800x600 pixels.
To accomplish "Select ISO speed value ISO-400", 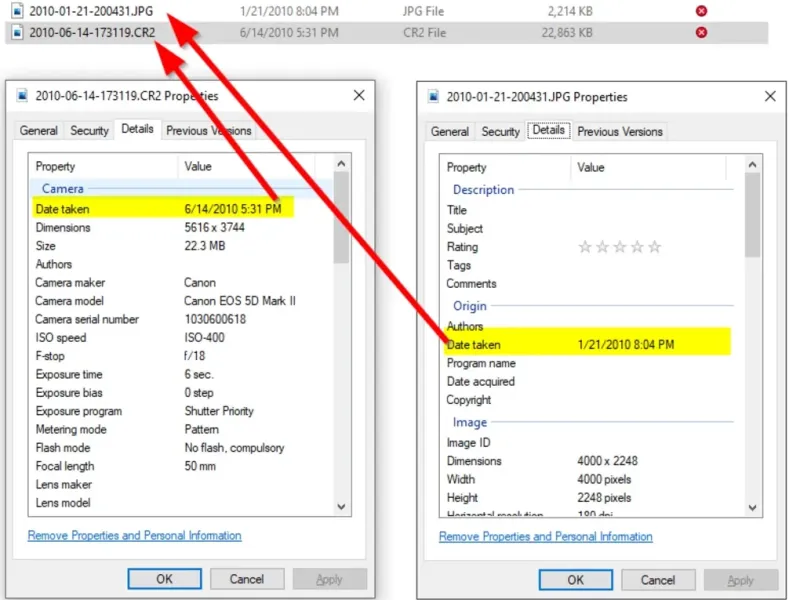I will click(x=205, y=338).
